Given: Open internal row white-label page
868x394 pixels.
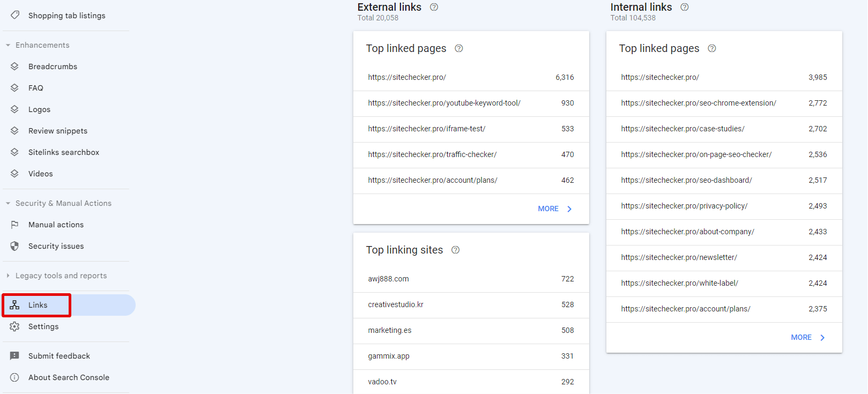Looking at the screenshot, I should pyautogui.click(x=724, y=283).
